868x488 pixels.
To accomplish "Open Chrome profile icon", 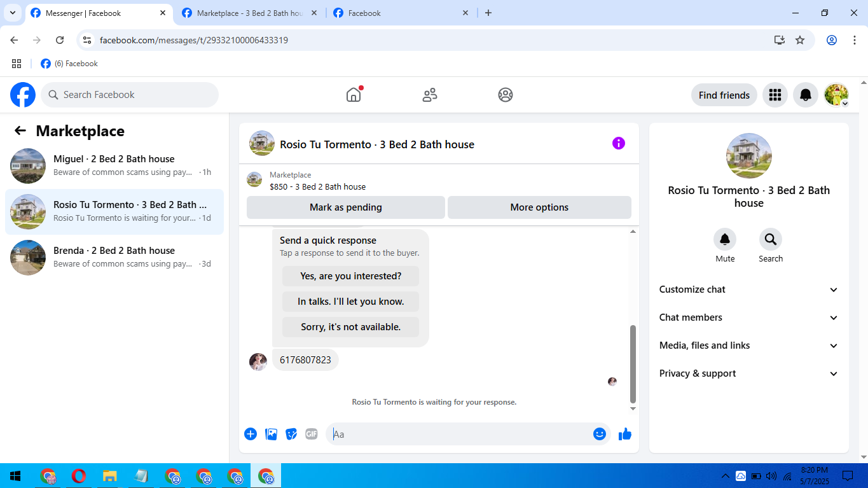I will pos(832,40).
